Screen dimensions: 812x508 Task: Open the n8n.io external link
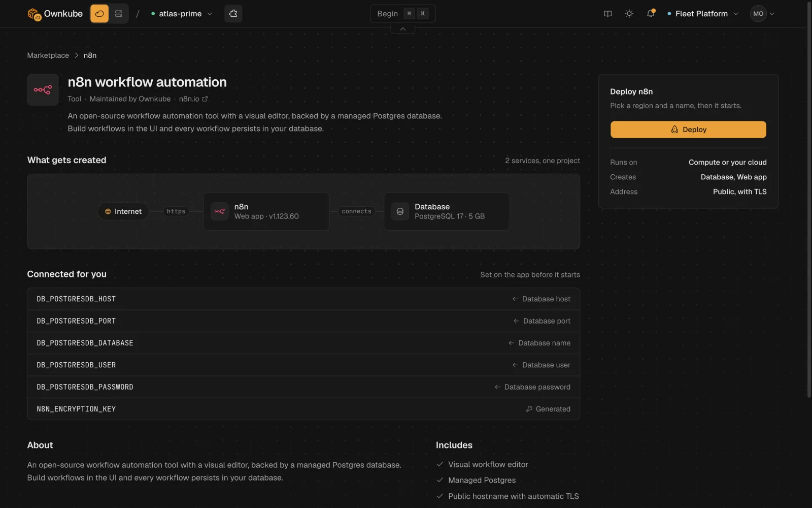(193, 99)
